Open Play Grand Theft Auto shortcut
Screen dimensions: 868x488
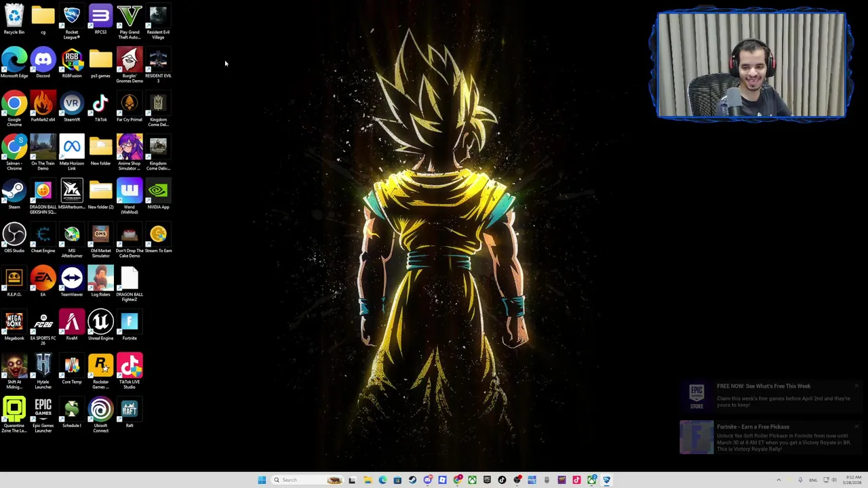tap(130, 22)
